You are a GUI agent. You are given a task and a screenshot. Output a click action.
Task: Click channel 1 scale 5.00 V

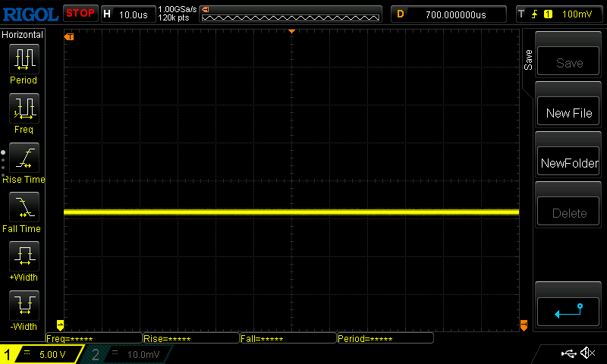point(52,354)
